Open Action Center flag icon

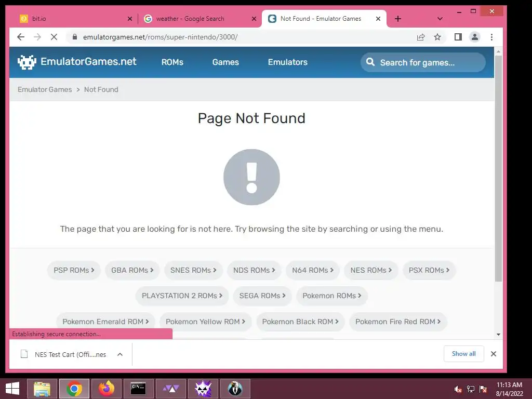483,389
